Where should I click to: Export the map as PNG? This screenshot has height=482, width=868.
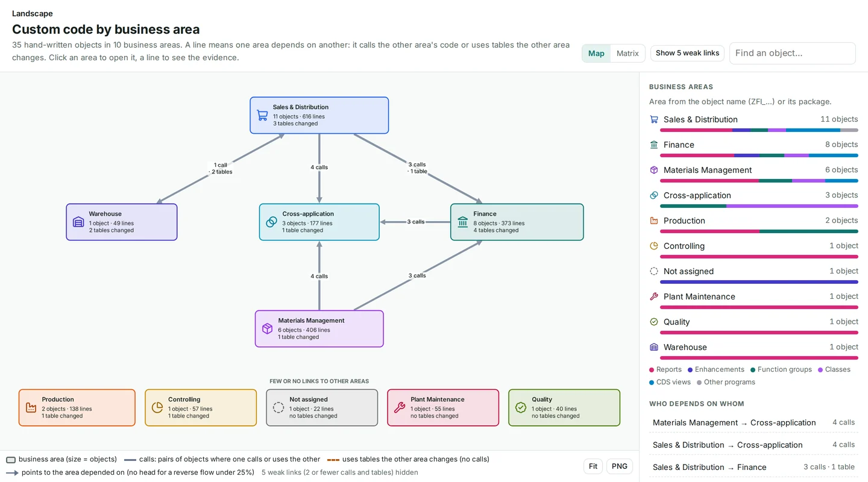point(620,466)
